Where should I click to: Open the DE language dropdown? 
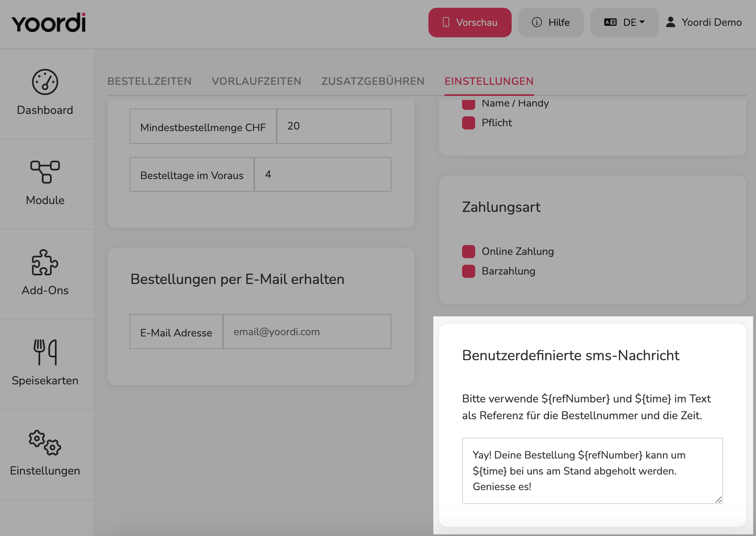click(x=624, y=23)
